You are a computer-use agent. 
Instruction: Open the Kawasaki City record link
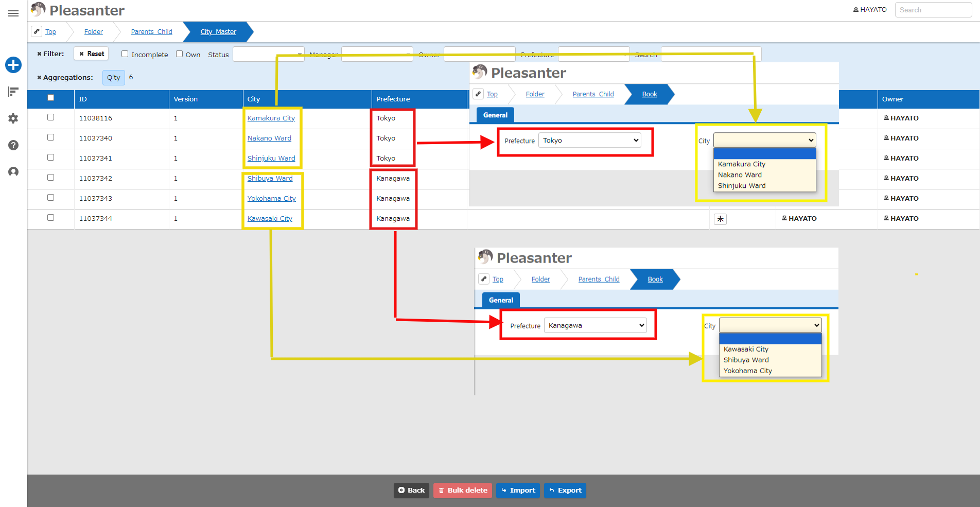[270, 219]
